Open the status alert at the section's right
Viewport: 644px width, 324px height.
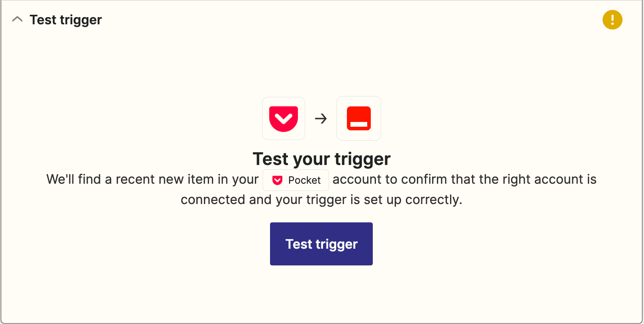pyautogui.click(x=612, y=20)
